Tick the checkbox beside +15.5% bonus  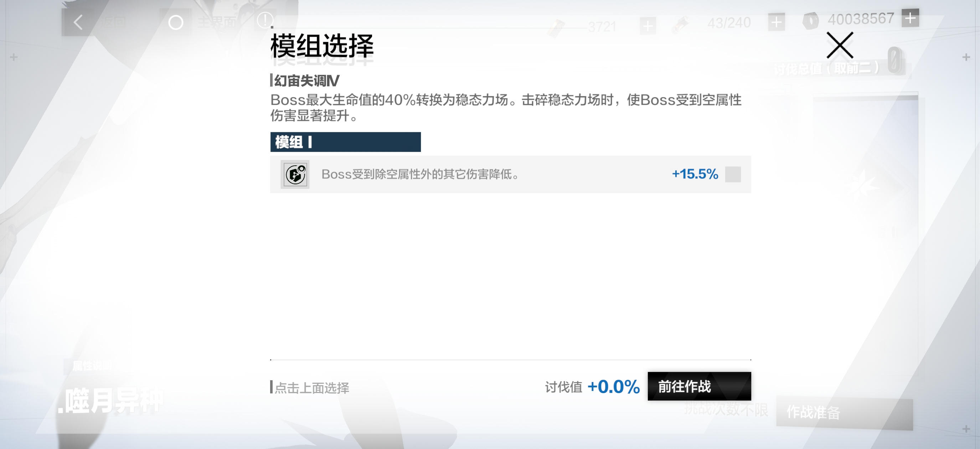(733, 174)
